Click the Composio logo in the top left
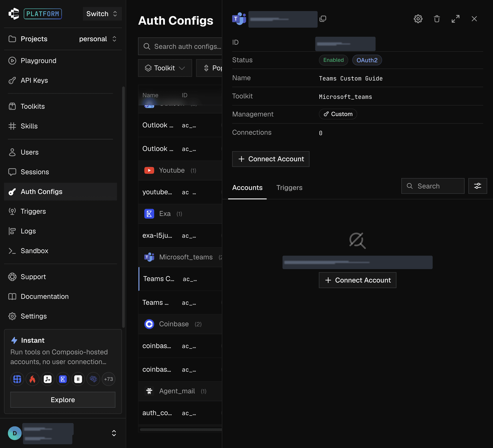493x448 pixels. (14, 14)
